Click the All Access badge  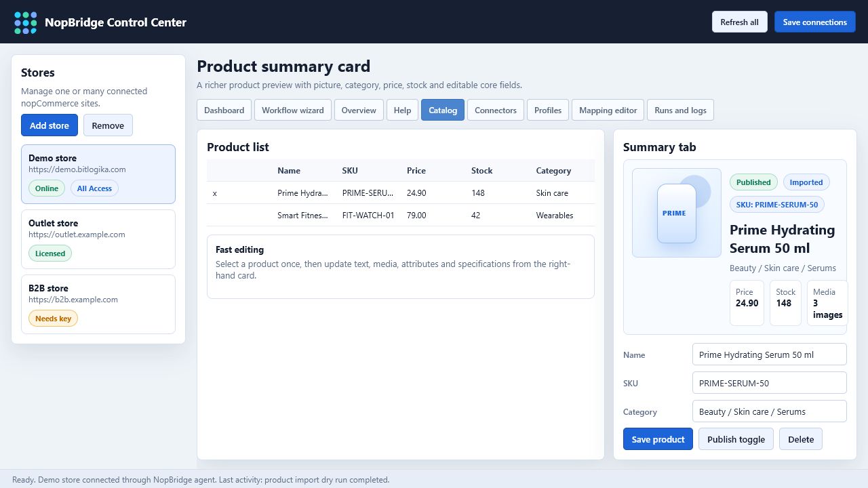94,188
